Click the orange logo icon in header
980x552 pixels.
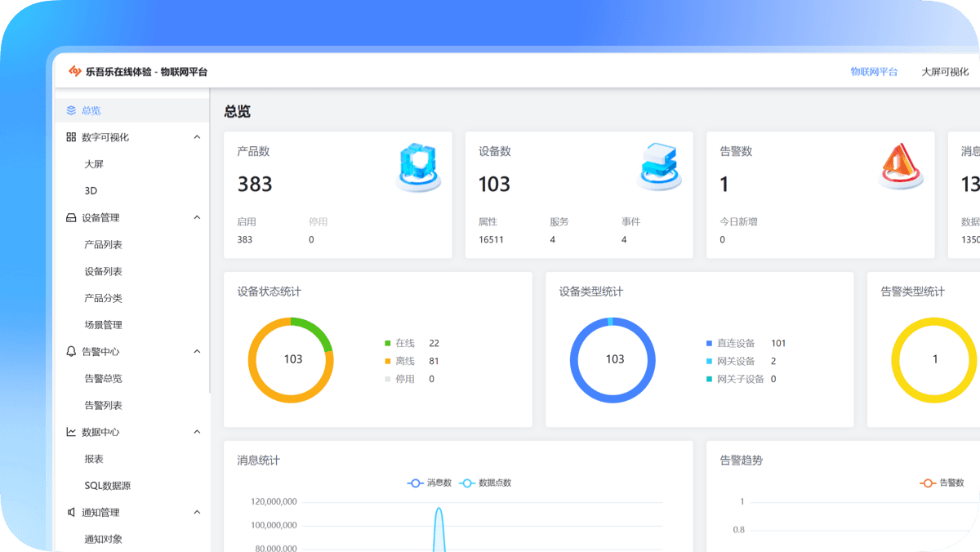75,72
